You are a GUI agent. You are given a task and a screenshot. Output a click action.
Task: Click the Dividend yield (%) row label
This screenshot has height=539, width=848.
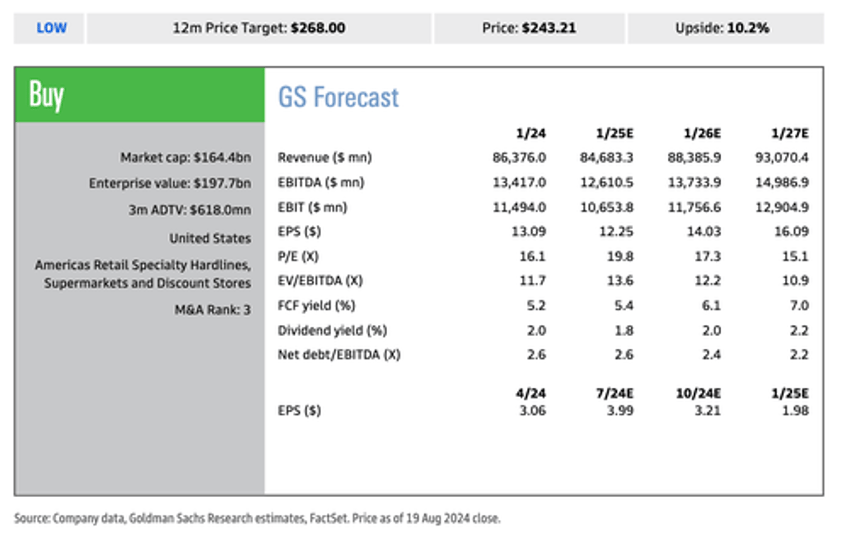(332, 330)
